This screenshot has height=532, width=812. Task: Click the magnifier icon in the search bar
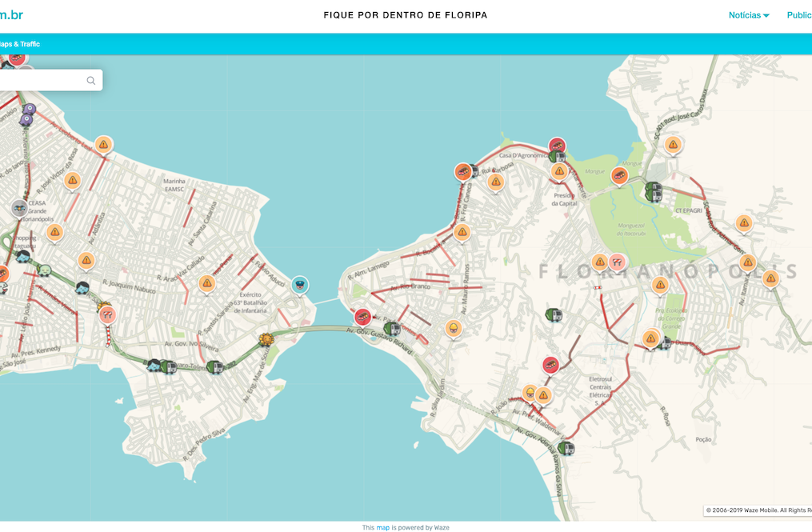[x=90, y=80]
